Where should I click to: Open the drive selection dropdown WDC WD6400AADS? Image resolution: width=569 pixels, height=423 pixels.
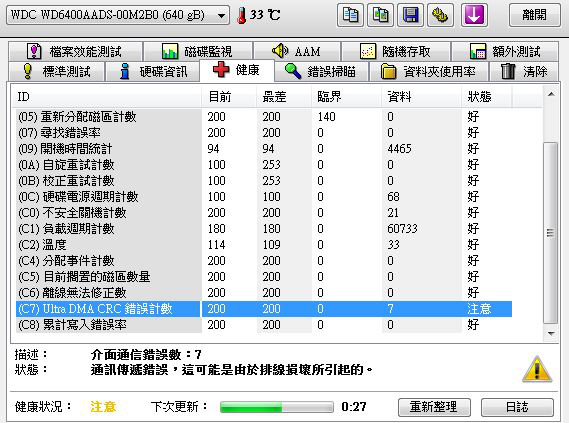pos(118,15)
